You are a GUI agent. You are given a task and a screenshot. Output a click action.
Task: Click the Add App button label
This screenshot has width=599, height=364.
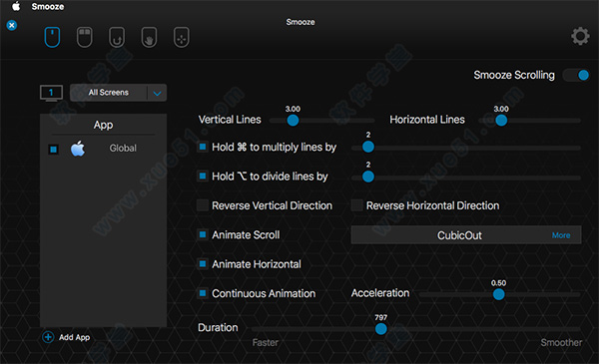75,337
